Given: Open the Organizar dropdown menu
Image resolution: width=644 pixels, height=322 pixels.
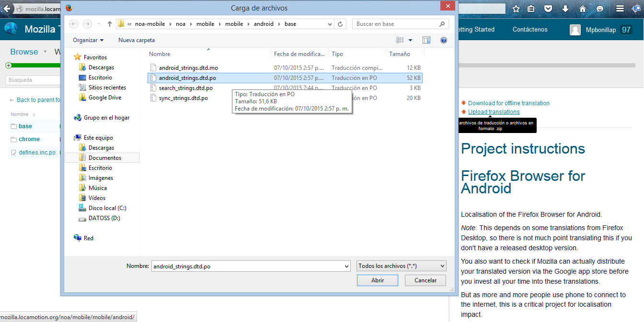Looking at the screenshot, I should pyautogui.click(x=88, y=40).
